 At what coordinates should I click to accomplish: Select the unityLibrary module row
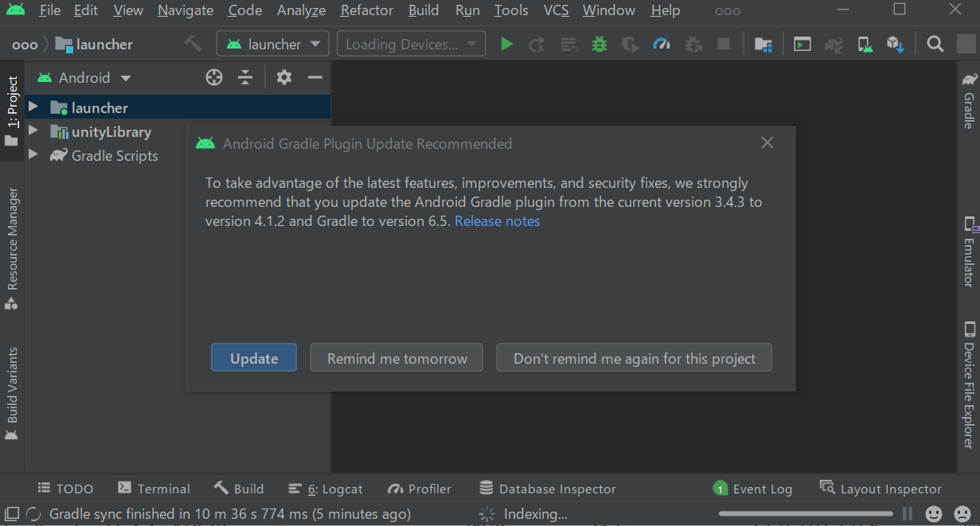178,131
